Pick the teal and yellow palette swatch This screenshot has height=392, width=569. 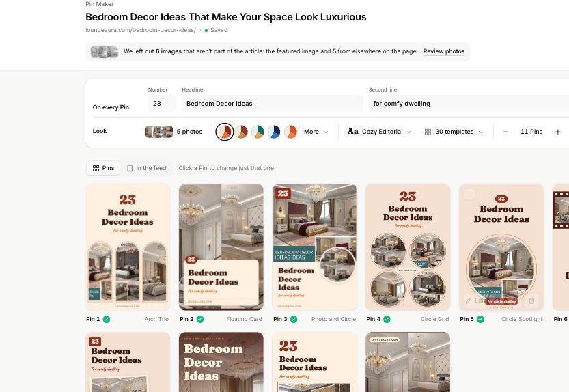coord(258,132)
